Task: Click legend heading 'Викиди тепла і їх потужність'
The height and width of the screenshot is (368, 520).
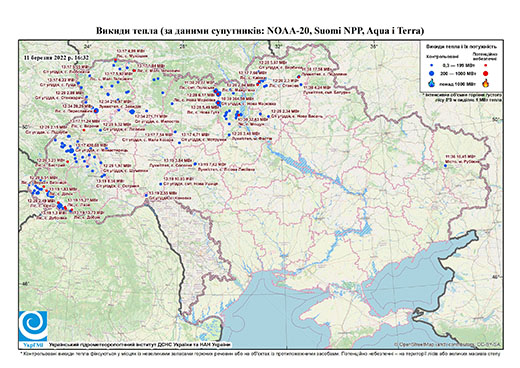Action: pos(462,46)
